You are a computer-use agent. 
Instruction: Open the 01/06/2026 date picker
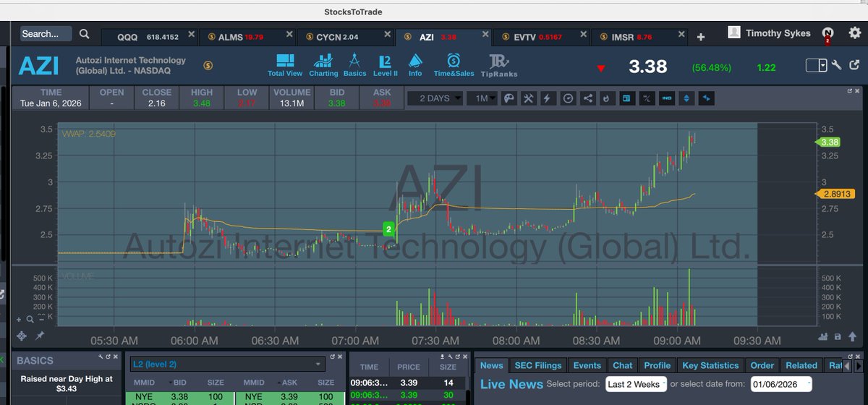click(x=780, y=384)
